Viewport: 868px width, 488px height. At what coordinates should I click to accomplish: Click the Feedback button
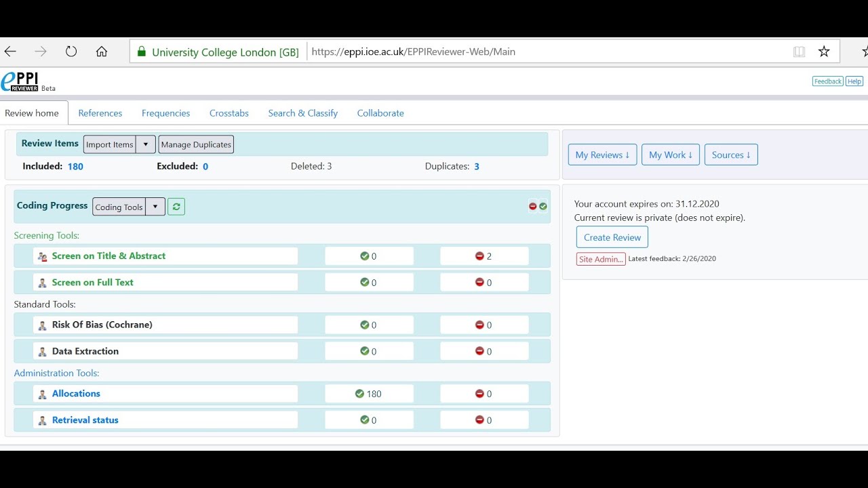pyautogui.click(x=828, y=81)
